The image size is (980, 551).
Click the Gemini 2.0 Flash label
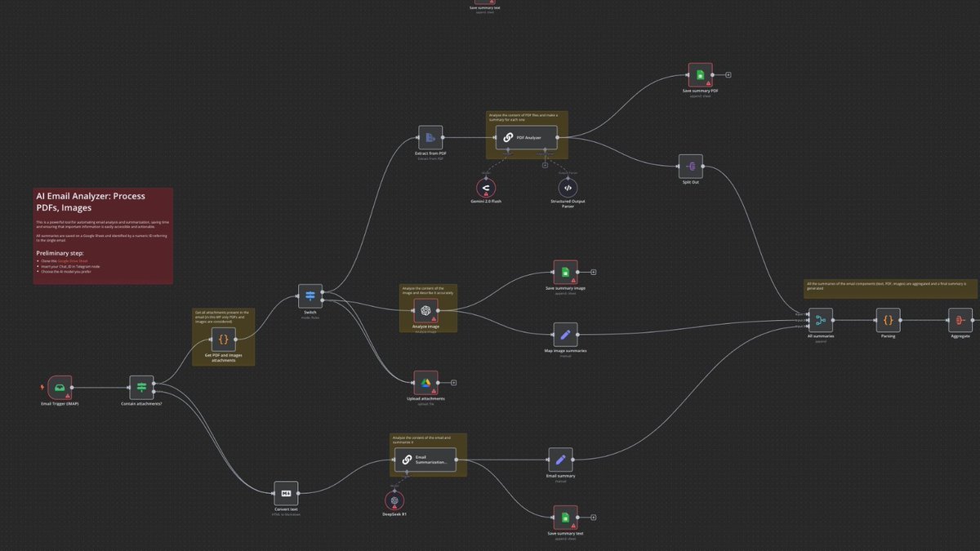coord(485,201)
